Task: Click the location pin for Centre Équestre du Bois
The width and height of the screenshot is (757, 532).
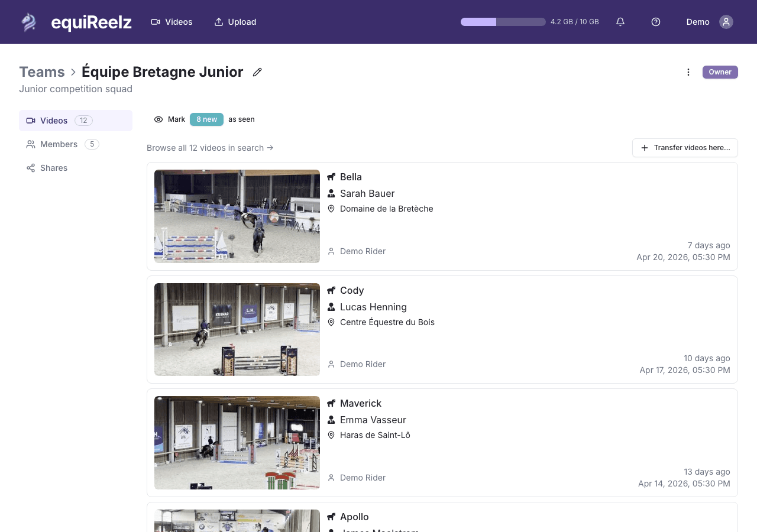Action: 331,322
